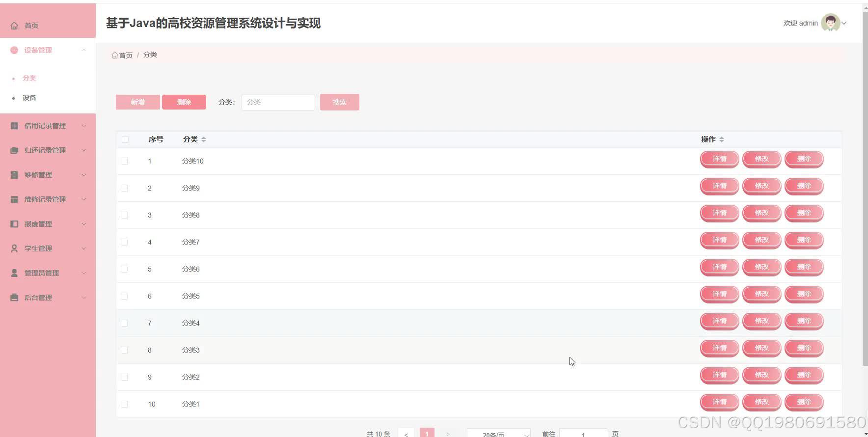Click the 后台管理 briefcase icon
Screen dimensions: 868x437
[14, 298]
